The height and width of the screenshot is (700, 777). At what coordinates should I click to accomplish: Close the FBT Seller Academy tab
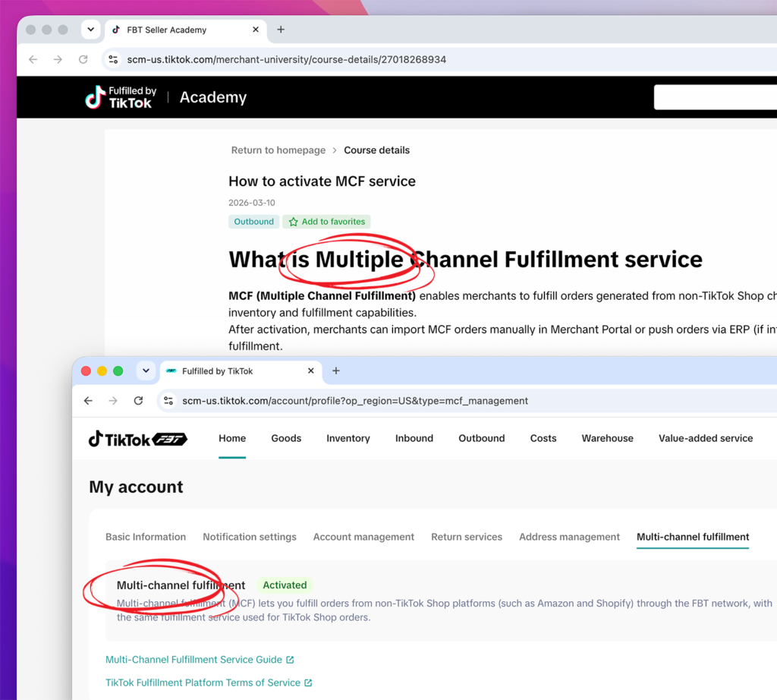point(256,30)
